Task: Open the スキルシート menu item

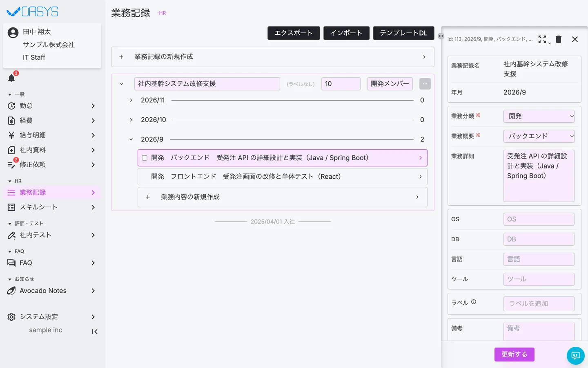Action: click(x=52, y=207)
